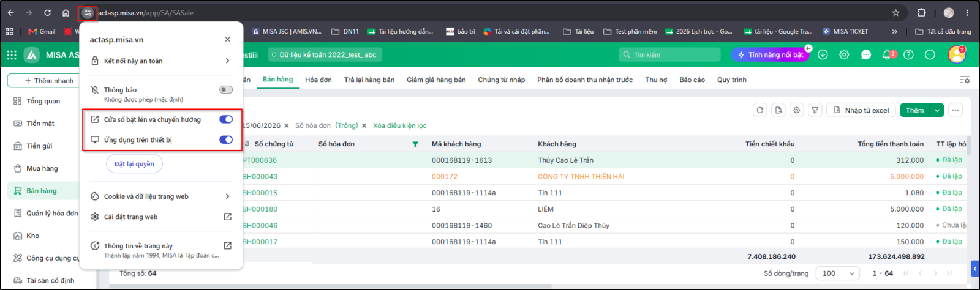980x290 pixels.
Task: Open the MISA app launcher grid icon
Action: pyautogui.click(x=12, y=54)
